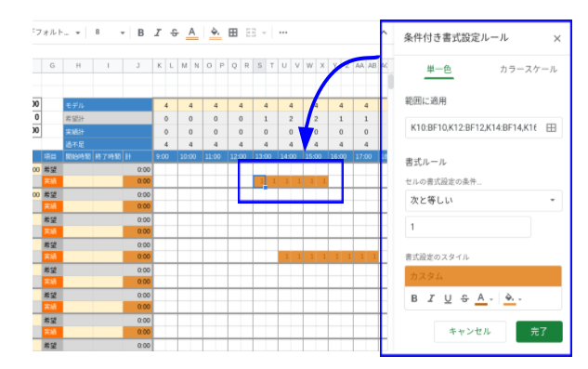
Task: Click the 13:00 time header cell
Action: click(266, 156)
